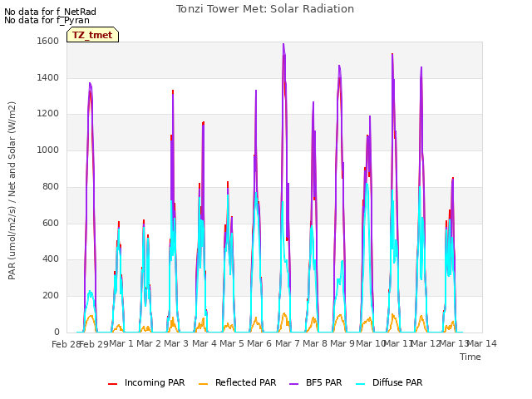The image size is (532, 399).
Task: Click the Mar 11 peak near 1500
Action: coord(392,55)
